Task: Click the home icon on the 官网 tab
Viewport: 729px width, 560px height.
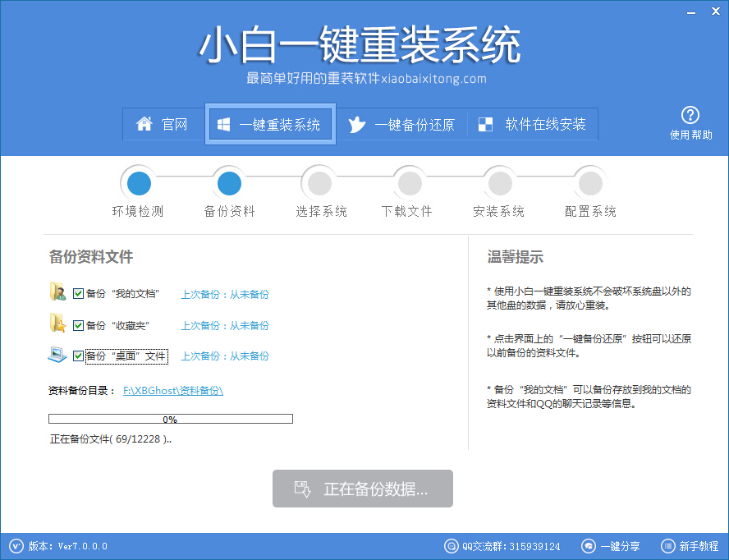Action: coord(146,124)
